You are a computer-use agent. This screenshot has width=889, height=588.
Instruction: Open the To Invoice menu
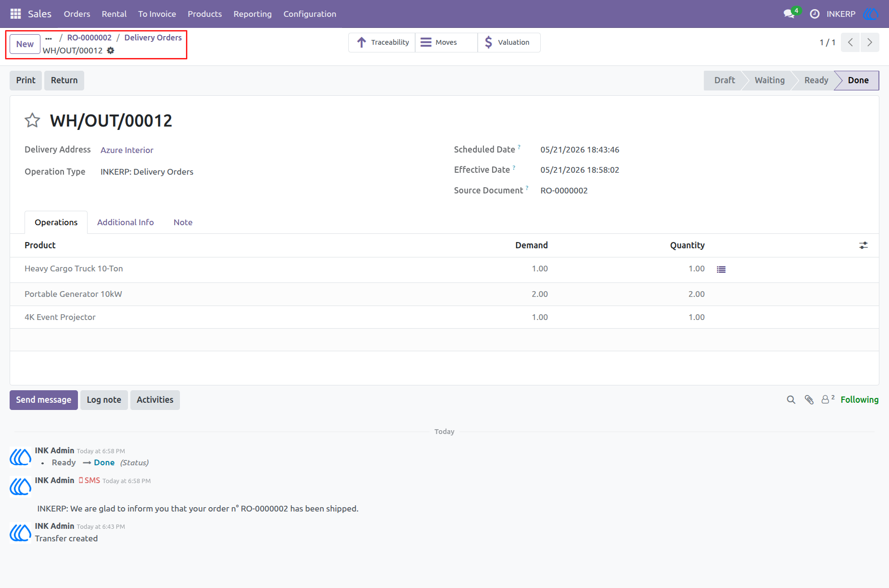pyautogui.click(x=157, y=14)
